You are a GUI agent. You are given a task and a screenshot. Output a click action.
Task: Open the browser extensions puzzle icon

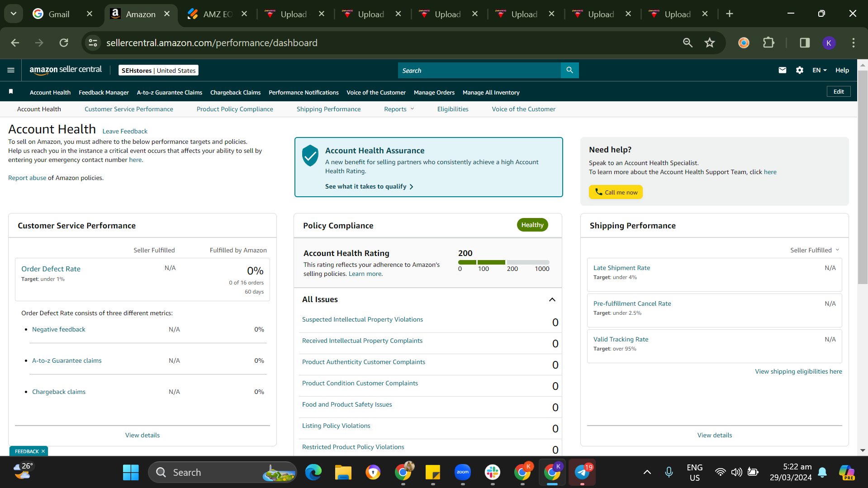pos(768,43)
